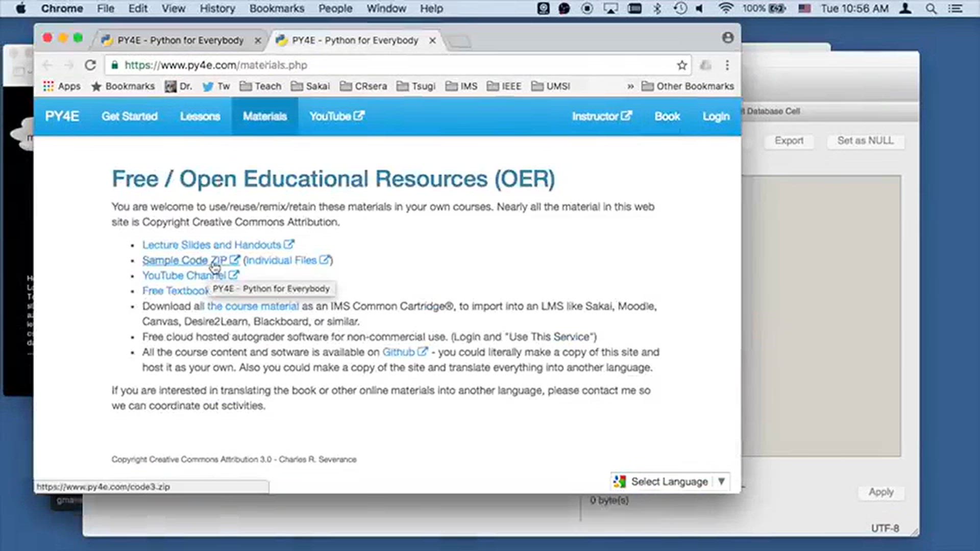Click Apply in the background window
Screen dimensions: 980x551
click(x=881, y=492)
